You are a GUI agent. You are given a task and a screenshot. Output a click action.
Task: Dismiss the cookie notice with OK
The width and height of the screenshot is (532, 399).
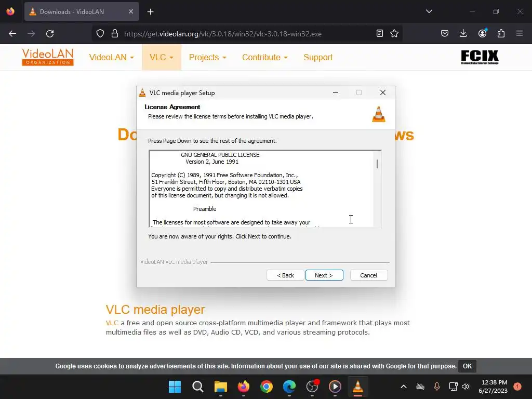(467, 366)
